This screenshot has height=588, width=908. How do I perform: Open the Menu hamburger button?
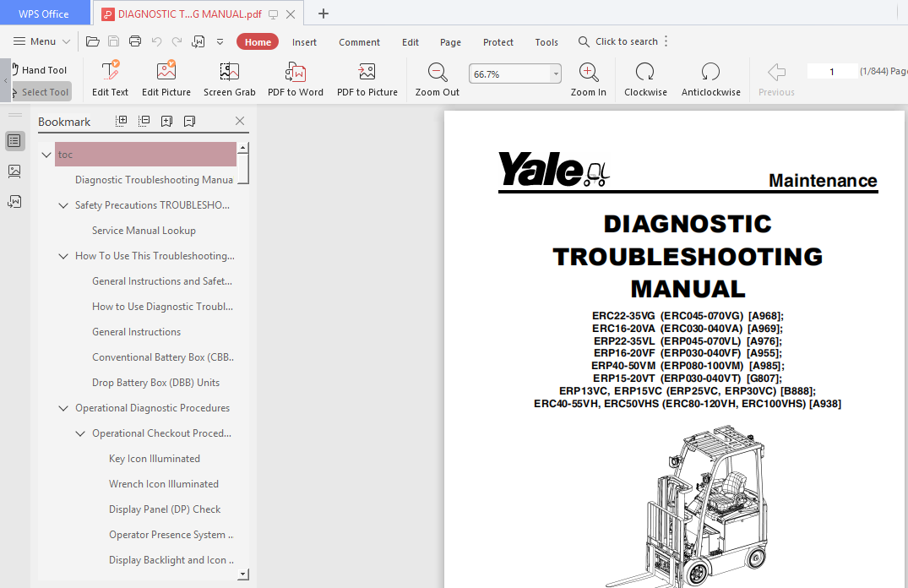(41, 41)
